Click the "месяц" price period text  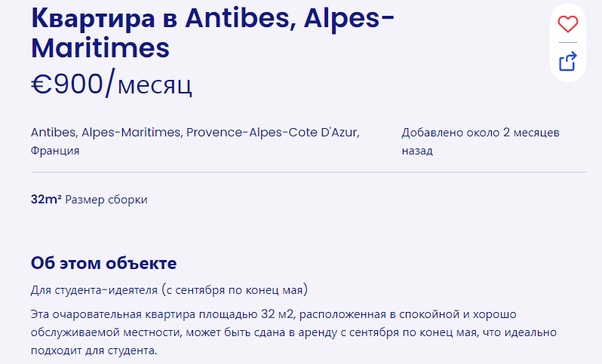coord(155,85)
